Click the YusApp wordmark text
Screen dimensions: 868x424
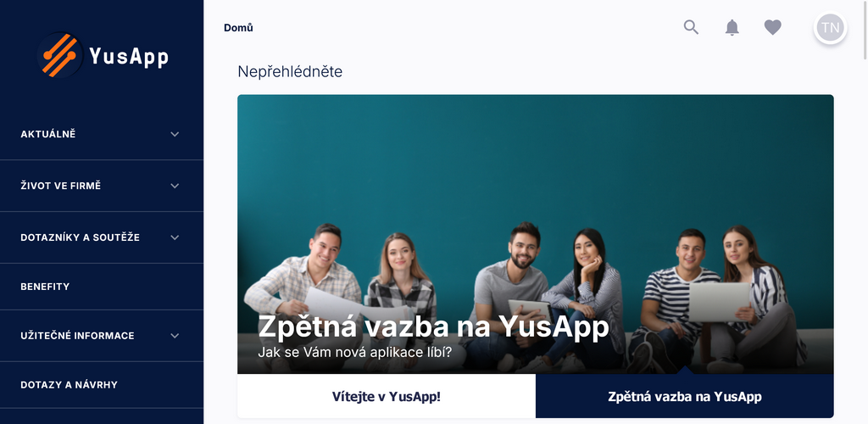point(129,56)
